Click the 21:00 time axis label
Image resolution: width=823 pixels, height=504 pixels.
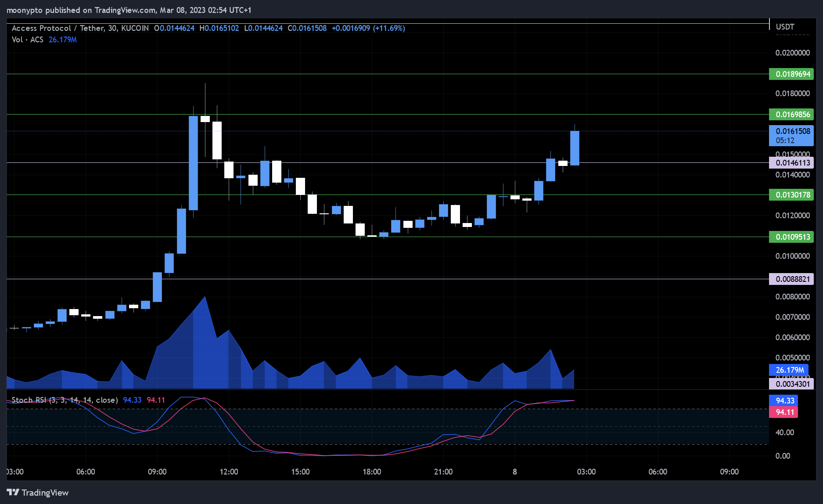[443, 472]
